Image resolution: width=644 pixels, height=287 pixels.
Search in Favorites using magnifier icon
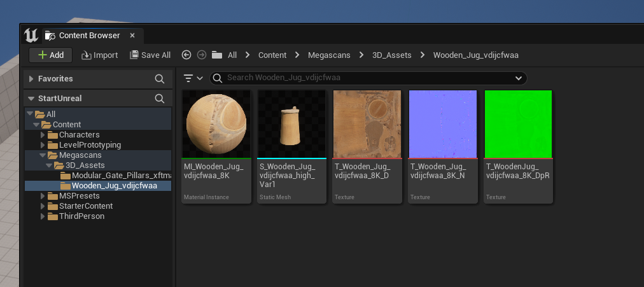[x=159, y=79]
